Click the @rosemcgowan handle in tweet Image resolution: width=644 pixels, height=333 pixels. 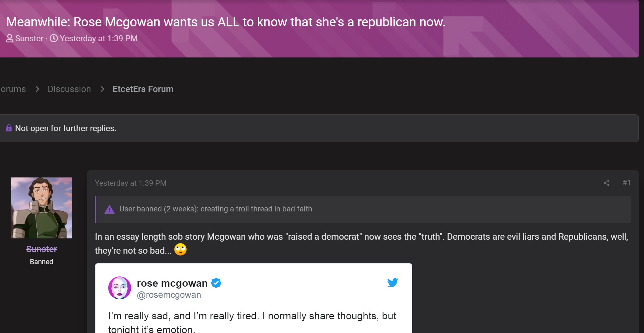pos(169,295)
